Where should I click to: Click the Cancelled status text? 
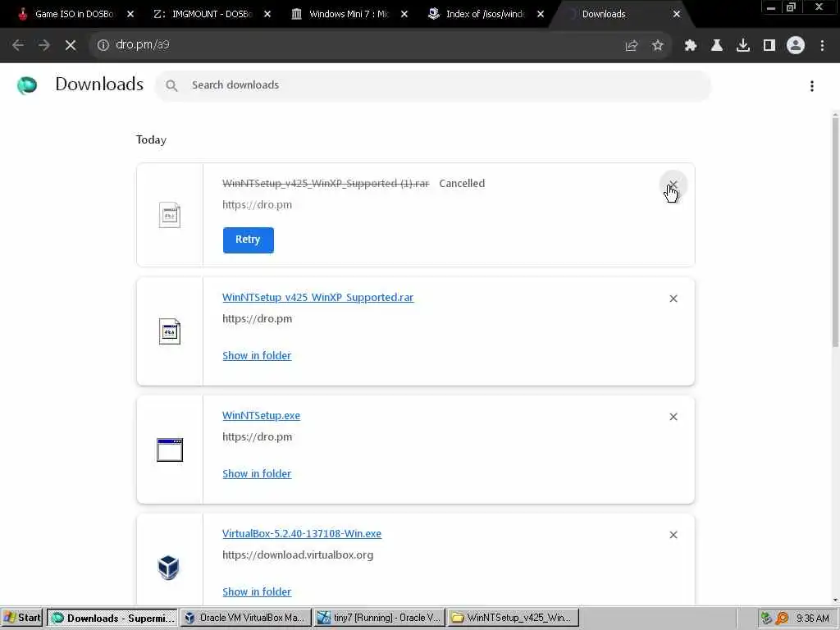point(462,183)
